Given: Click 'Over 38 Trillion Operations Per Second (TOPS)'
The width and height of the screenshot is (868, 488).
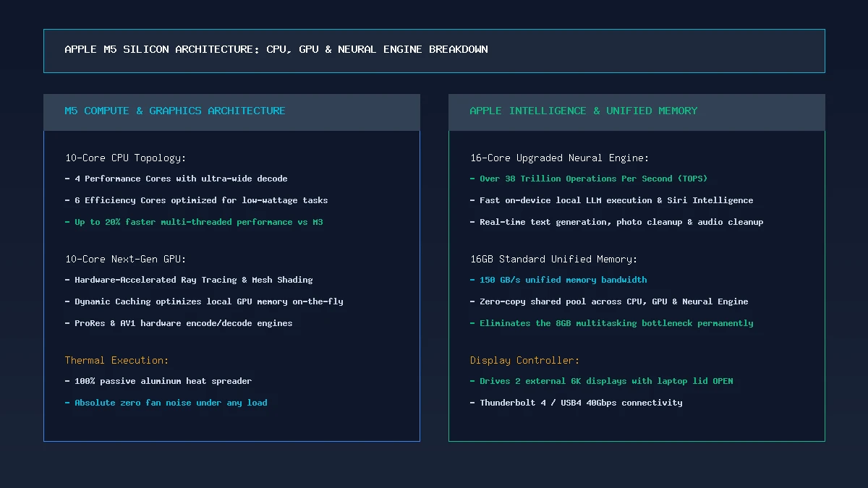Looking at the screenshot, I should 589,179.
